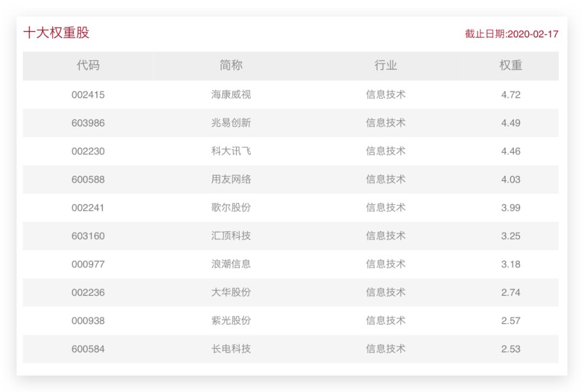Screen dimensions: 584x392
Task: Click weight value 3.25
Action: click(510, 236)
